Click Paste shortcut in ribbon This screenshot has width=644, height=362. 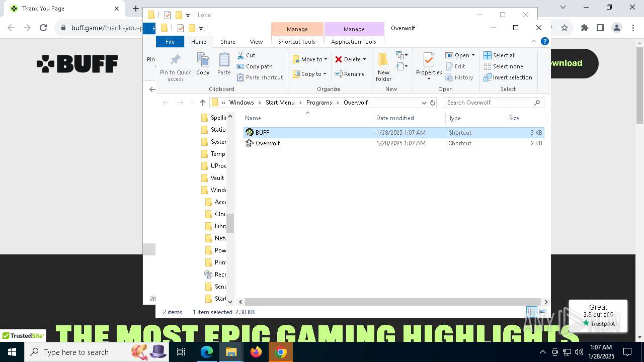coord(260,77)
